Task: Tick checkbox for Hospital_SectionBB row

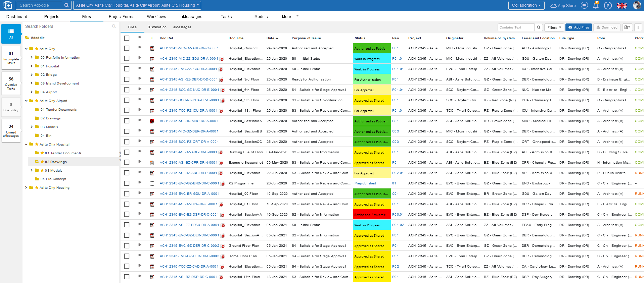Action: [127, 131]
